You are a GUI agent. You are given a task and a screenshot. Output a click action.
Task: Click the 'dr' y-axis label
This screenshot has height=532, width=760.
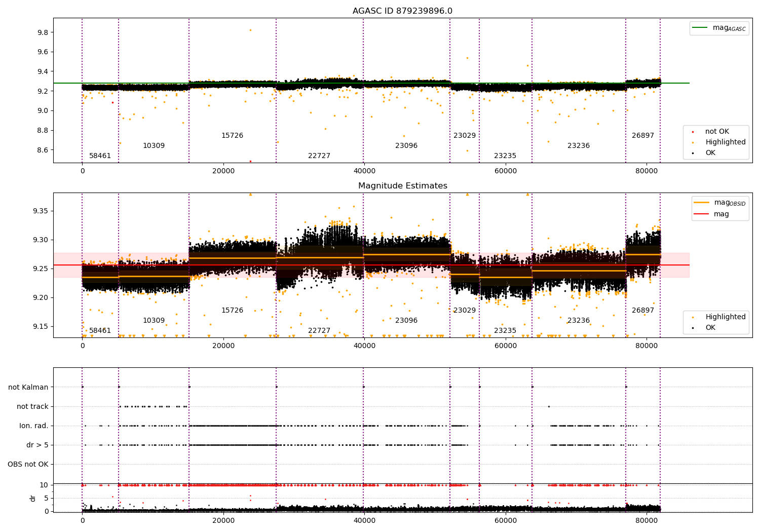(33, 498)
